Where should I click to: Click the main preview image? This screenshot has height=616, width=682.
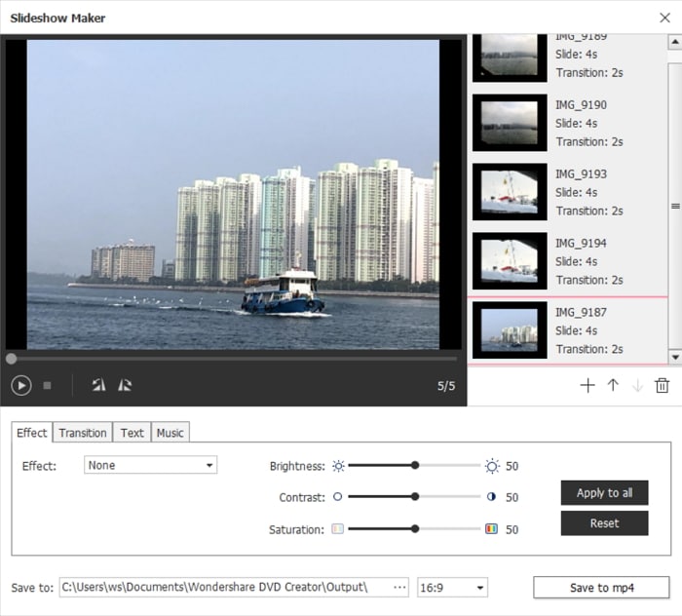233,195
